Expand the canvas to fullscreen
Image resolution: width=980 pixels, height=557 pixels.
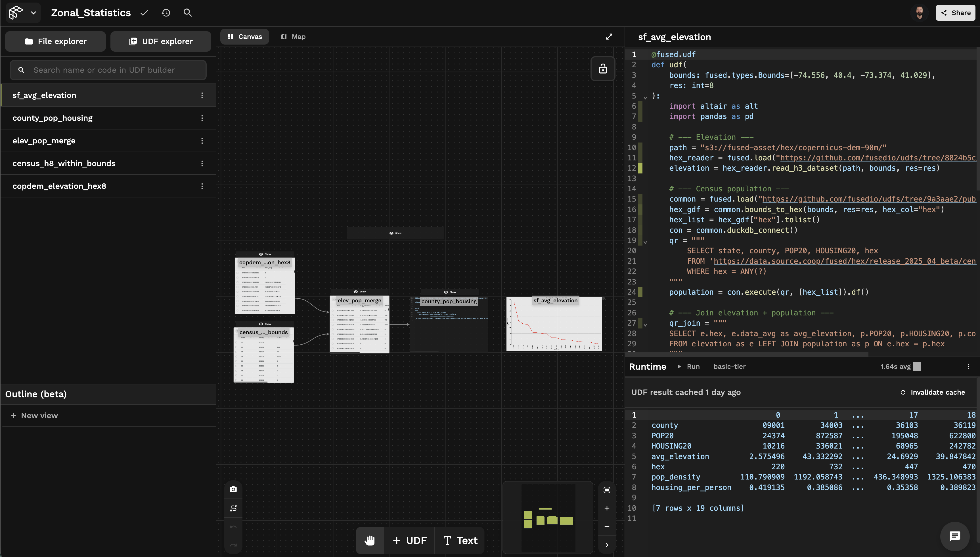coord(609,36)
